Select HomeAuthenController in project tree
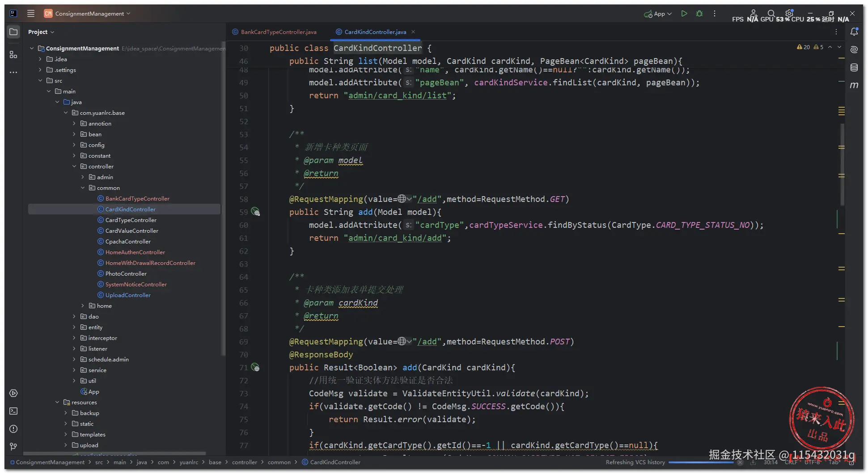 pyautogui.click(x=135, y=252)
